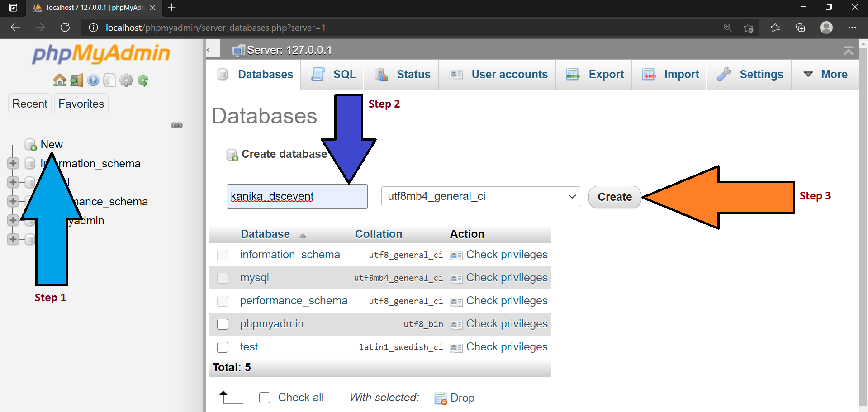
Task: Open the information_schema database link in table
Action: click(x=290, y=255)
